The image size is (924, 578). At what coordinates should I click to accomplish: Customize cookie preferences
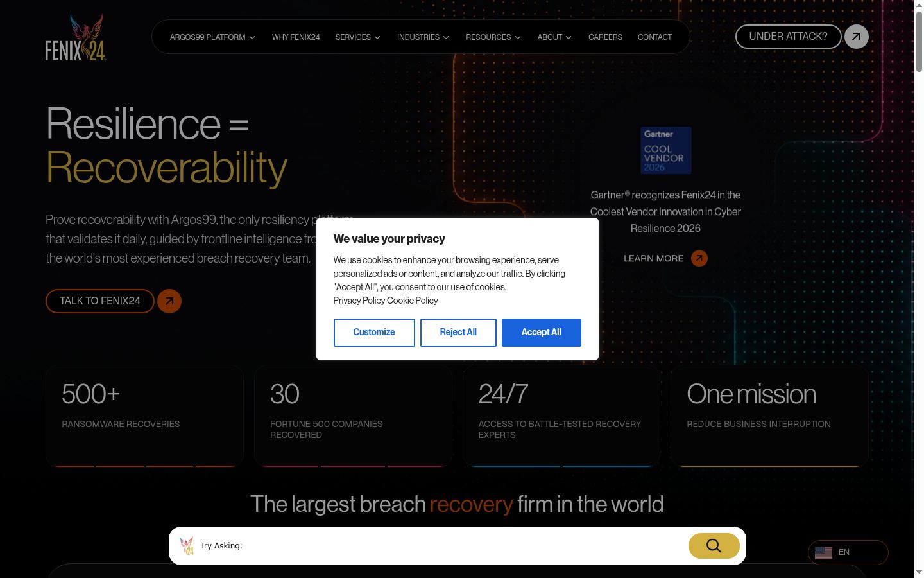[x=374, y=333]
